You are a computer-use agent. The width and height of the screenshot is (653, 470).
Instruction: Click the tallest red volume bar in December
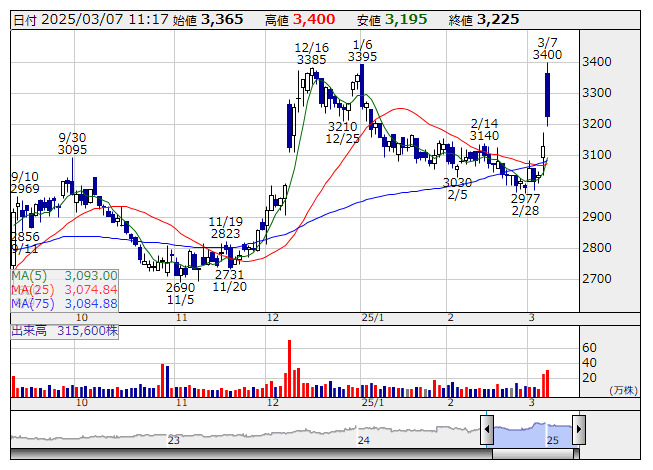(x=289, y=368)
